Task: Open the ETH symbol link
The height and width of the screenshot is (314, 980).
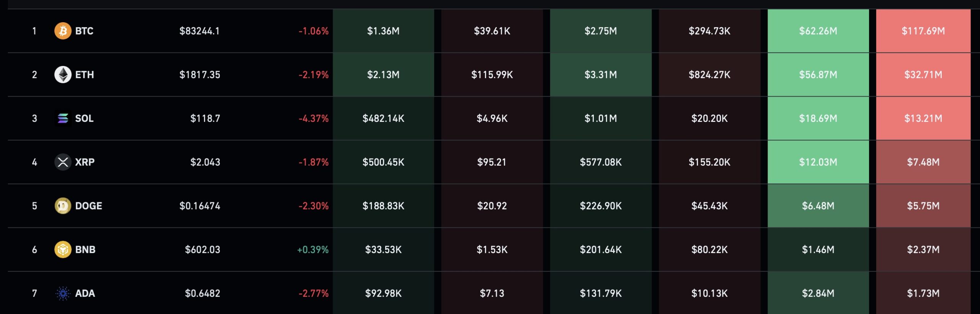Action: 85,74
